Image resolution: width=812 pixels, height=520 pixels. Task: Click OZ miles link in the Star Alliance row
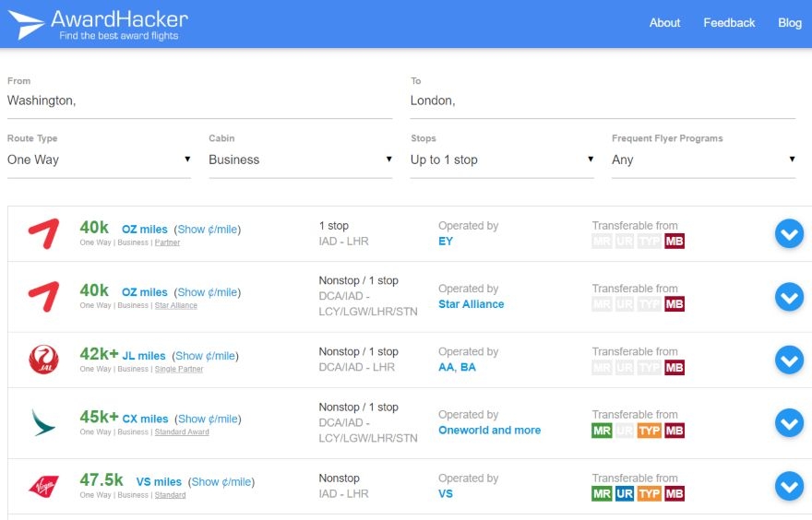(x=145, y=292)
